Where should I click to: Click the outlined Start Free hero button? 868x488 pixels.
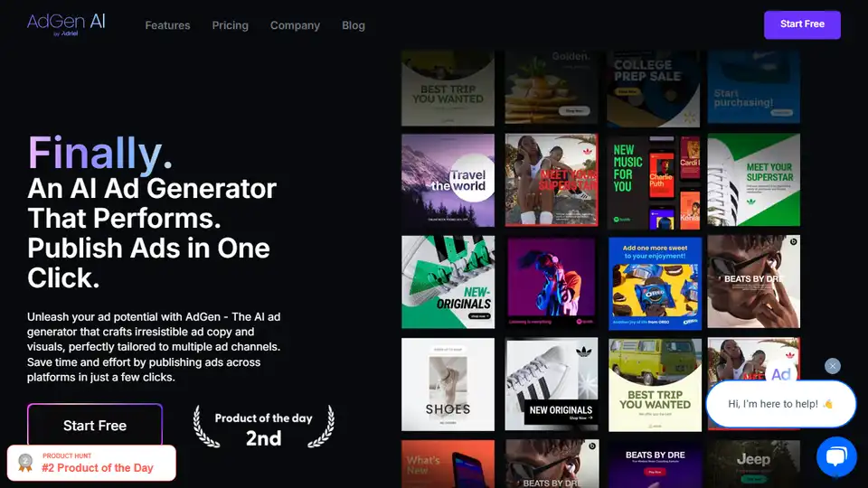coord(95,426)
